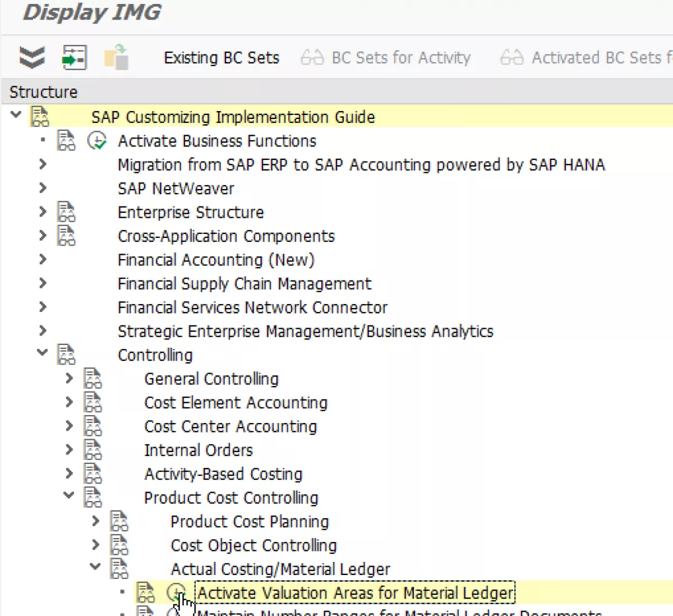The height and width of the screenshot is (616, 673).
Task: Select Activate Valuation Areas for Material Ledger text
Action: click(x=355, y=593)
